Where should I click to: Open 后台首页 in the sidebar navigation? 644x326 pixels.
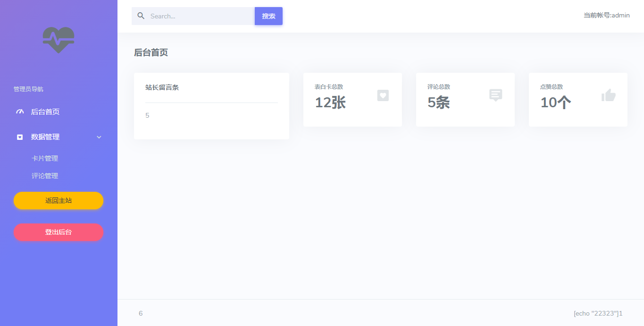[45, 112]
